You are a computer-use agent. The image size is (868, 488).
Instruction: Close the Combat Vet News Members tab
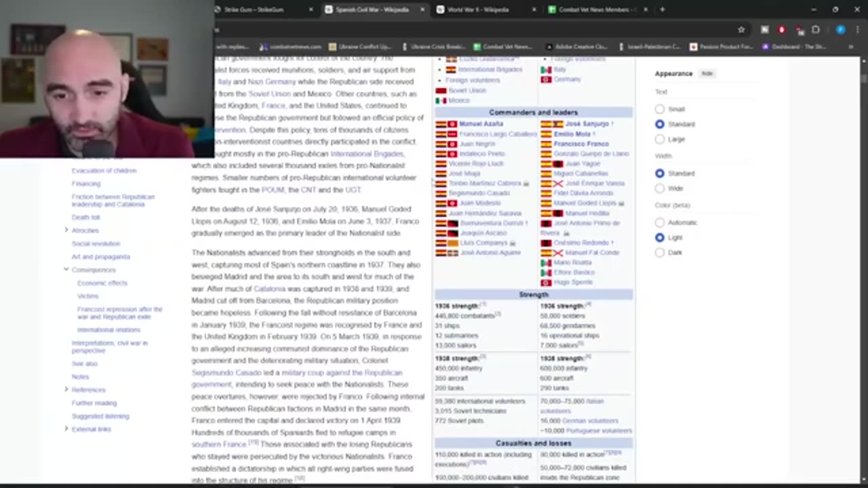click(x=645, y=9)
